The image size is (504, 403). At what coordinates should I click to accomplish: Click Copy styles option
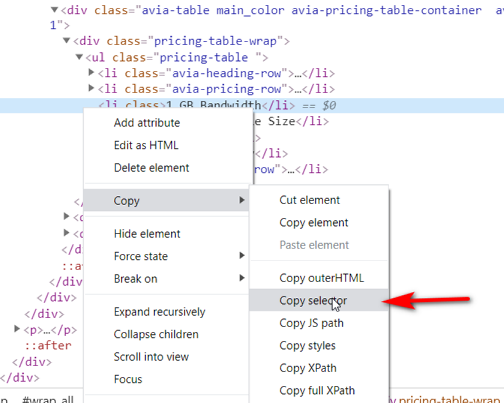pos(319,345)
